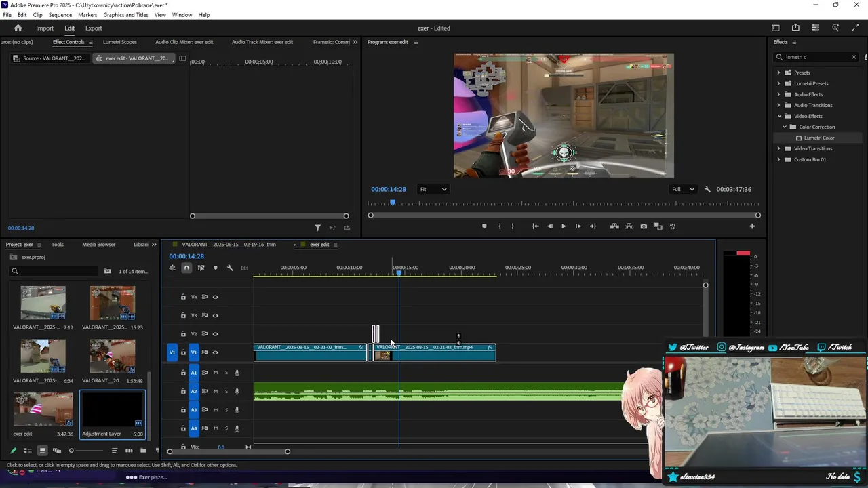Switch to the Lumetri Scopes tab

(120, 42)
